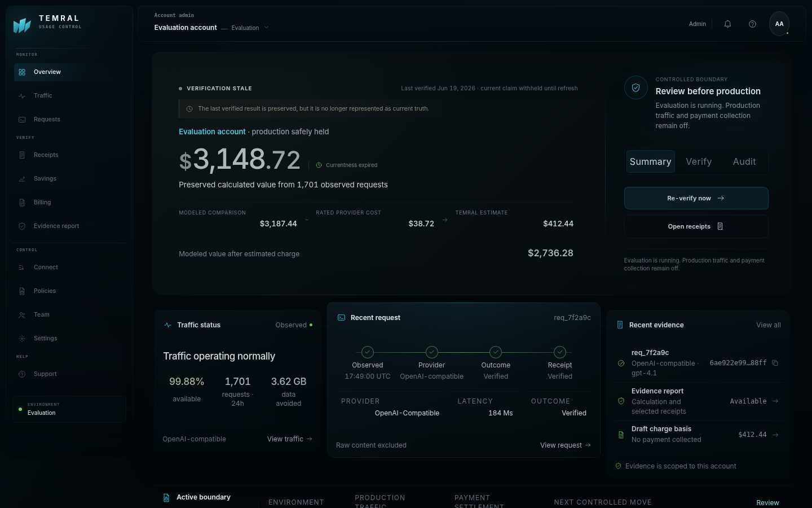
Task: Expand the Evaluation account dropdown chevron
Action: point(267,28)
